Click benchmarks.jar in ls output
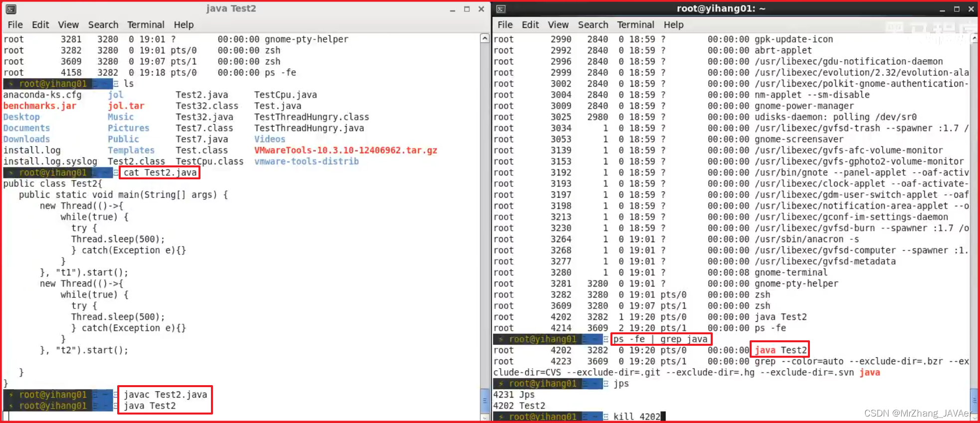The width and height of the screenshot is (980, 423). [40, 106]
